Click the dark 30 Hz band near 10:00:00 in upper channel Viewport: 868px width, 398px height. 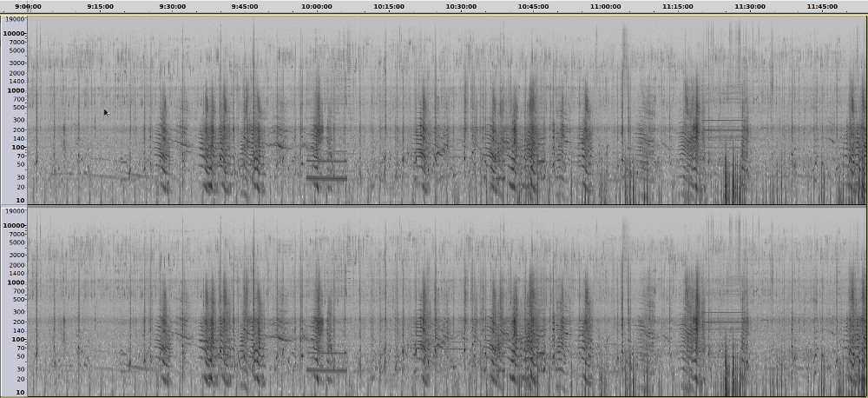[x=326, y=177]
